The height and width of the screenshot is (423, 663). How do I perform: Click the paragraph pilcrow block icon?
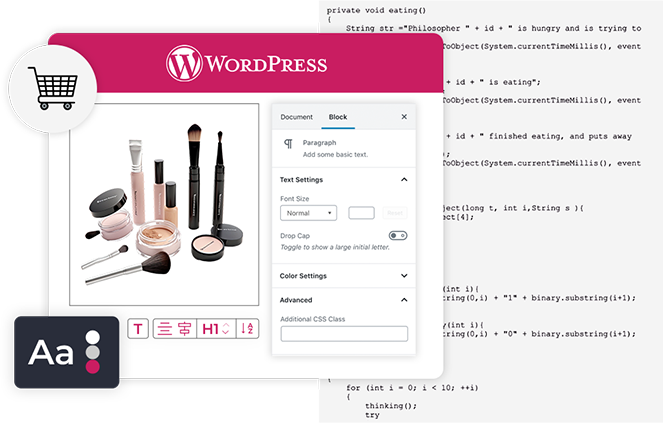pyautogui.click(x=289, y=144)
